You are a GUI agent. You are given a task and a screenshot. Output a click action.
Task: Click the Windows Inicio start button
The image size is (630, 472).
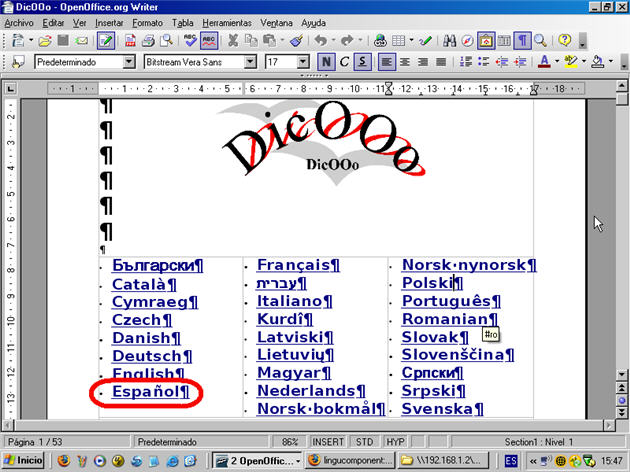point(24,460)
